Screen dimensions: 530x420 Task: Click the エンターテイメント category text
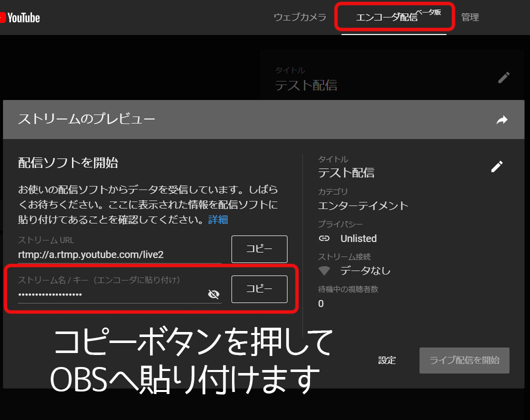[363, 205]
